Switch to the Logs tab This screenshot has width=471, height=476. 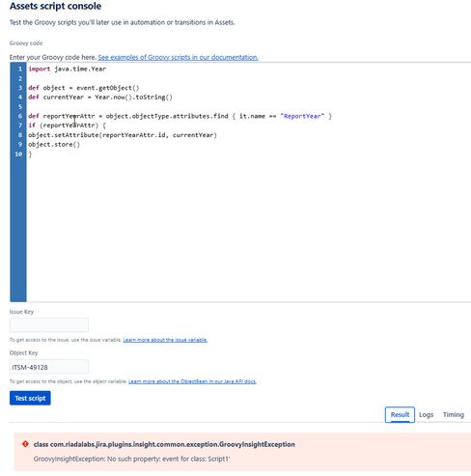coord(427,414)
